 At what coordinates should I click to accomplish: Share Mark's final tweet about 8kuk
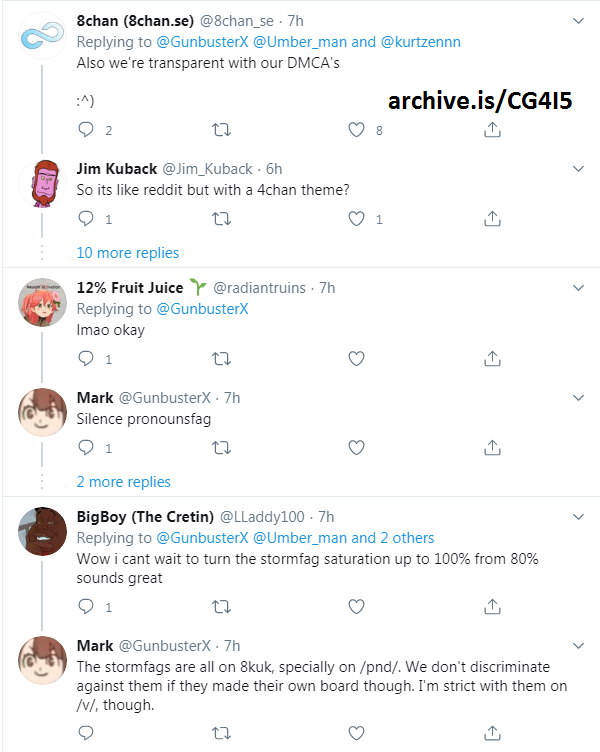492,732
